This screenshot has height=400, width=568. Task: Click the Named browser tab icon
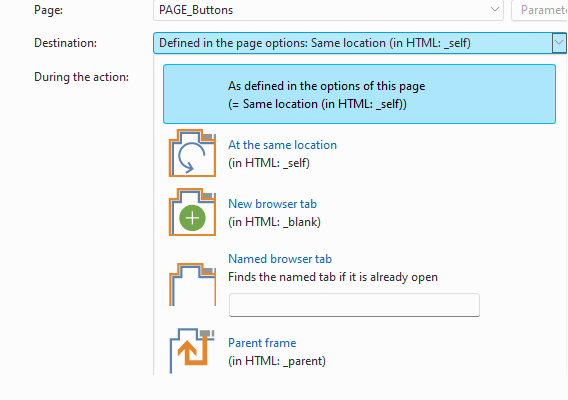point(192,284)
